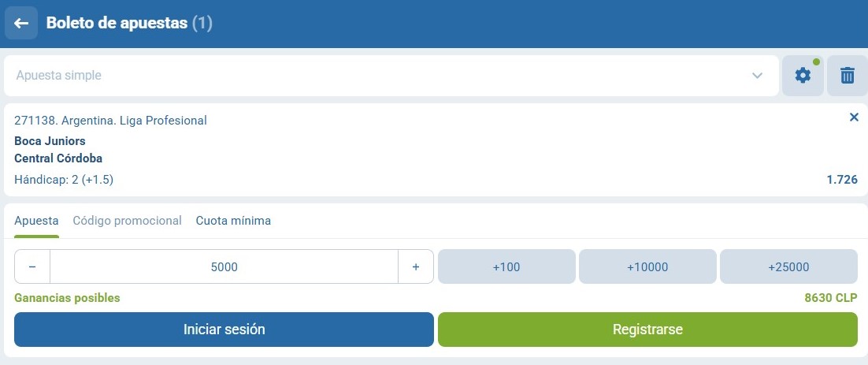868x365 pixels.
Task: Add 25000 to the stake
Action: (x=788, y=267)
